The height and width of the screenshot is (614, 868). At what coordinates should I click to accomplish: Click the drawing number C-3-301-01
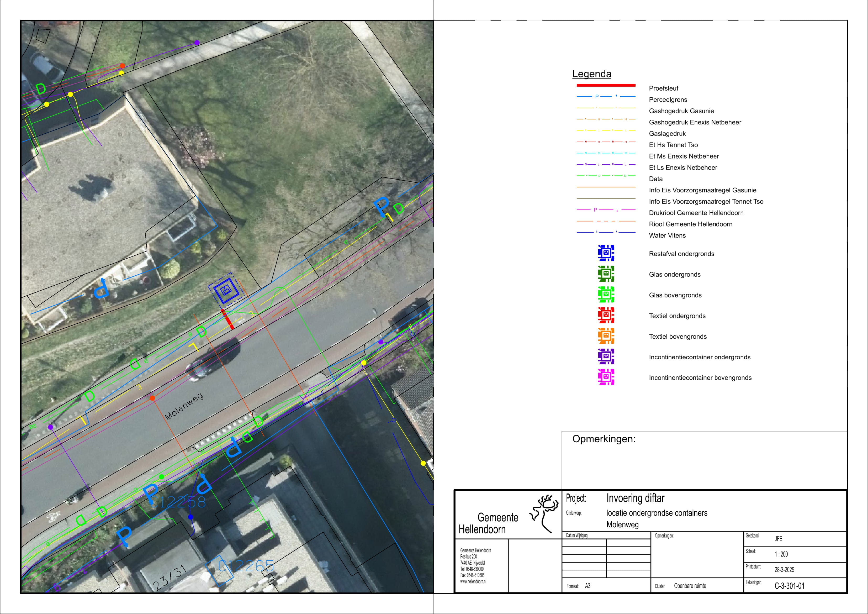coord(789,586)
